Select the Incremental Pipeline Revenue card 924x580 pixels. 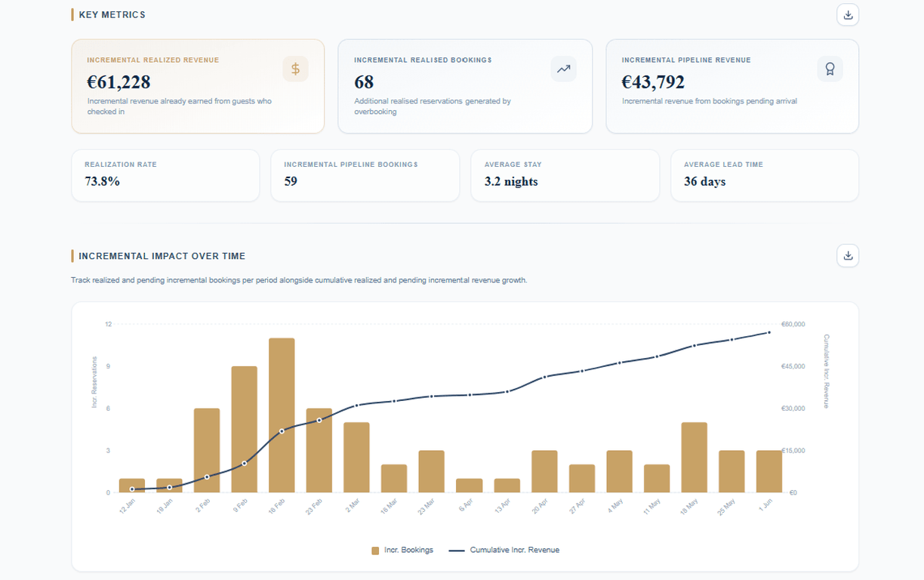coord(732,87)
